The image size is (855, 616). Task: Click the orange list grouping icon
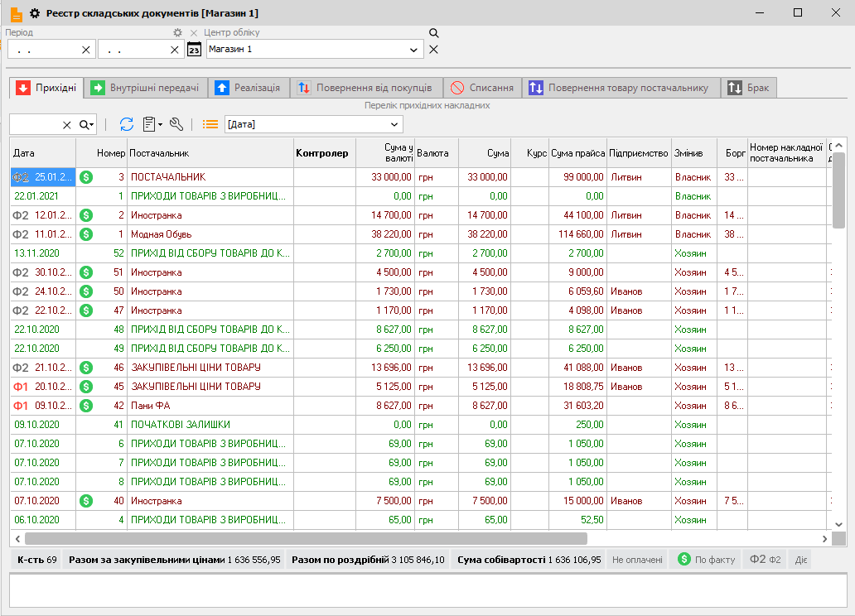[x=210, y=124]
